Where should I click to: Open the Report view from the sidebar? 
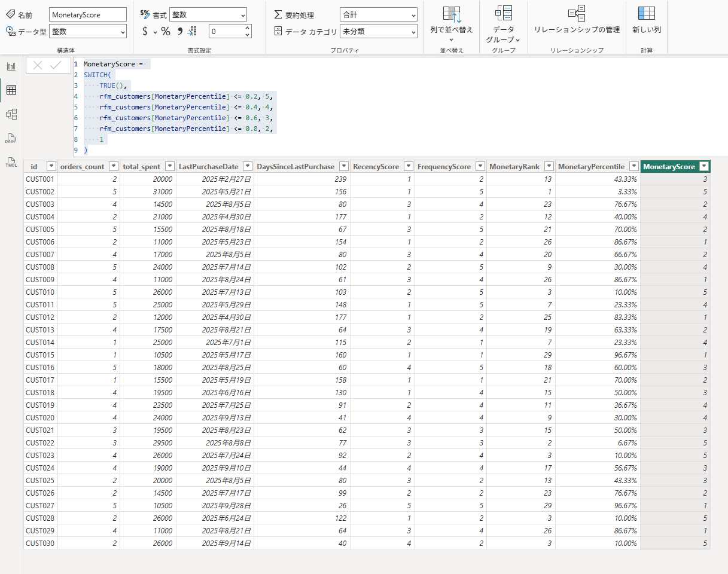tap(11, 66)
